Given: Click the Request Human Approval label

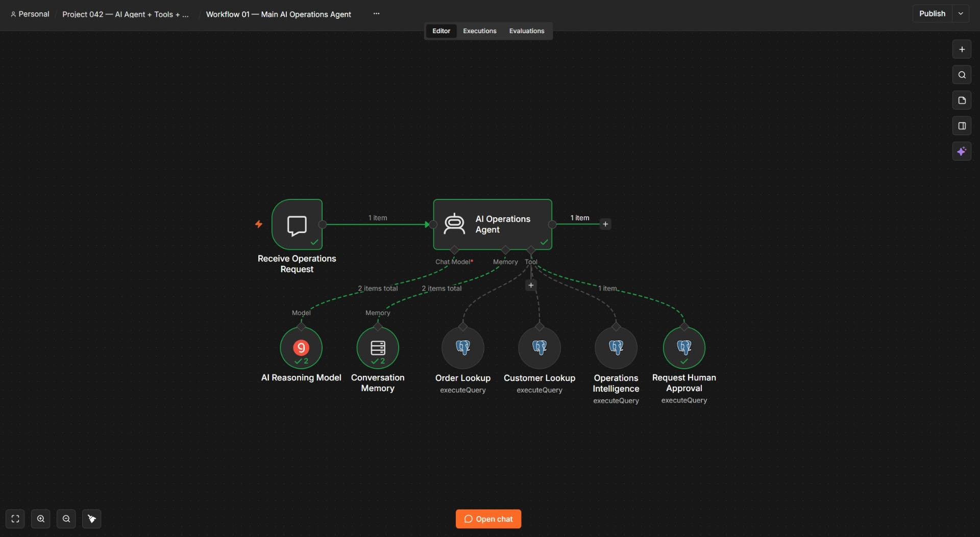Looking at the screenshot, I should (x=684, y=383).
